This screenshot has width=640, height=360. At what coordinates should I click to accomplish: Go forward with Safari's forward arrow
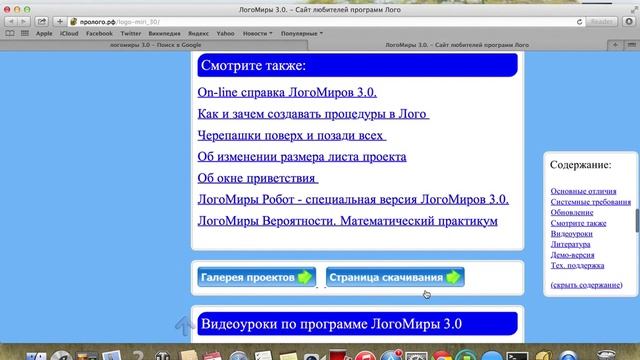23,22
